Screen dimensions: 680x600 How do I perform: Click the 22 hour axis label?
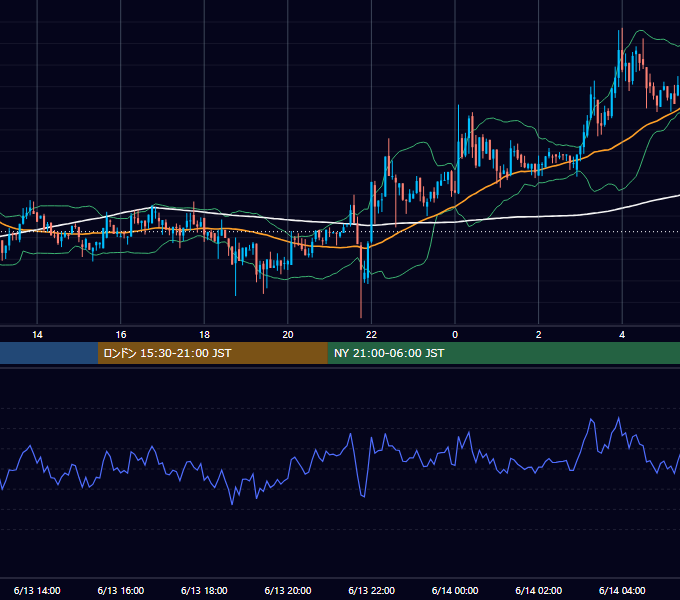pyautogui.click(x=371, y=335)
